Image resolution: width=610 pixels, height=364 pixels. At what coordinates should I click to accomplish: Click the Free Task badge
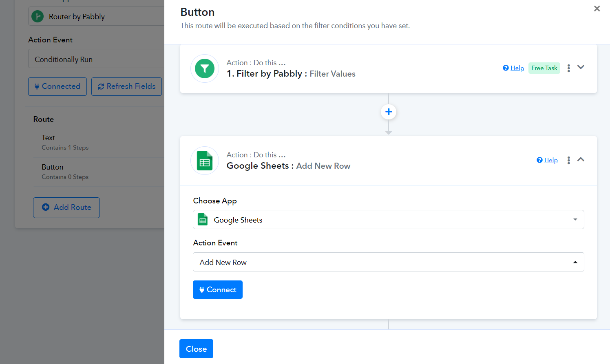click(x=544, y=68)
